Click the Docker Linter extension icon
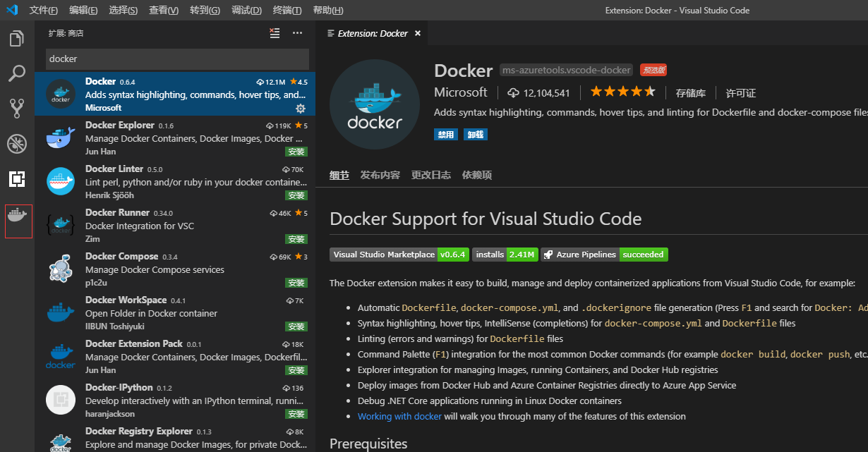 [x=61, y=181]
